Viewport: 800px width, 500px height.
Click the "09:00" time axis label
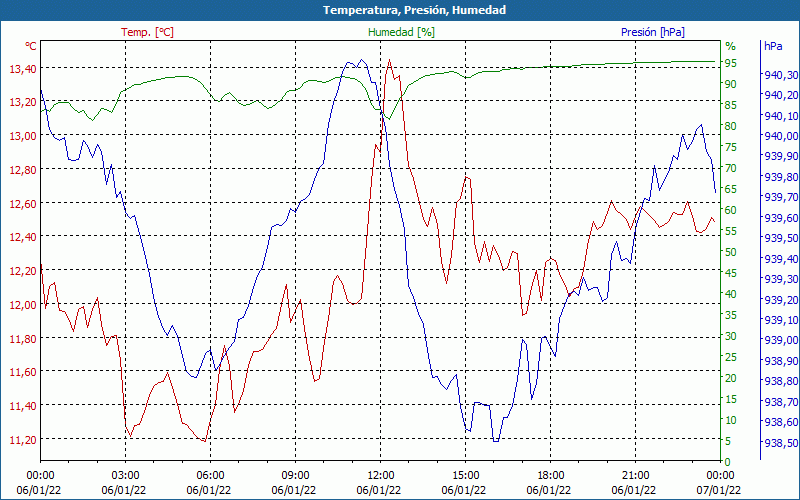(x=295, y=476)
